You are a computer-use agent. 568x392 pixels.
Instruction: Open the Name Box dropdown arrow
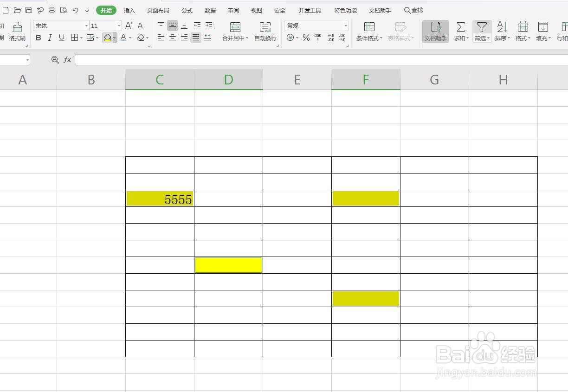(27, 60)
